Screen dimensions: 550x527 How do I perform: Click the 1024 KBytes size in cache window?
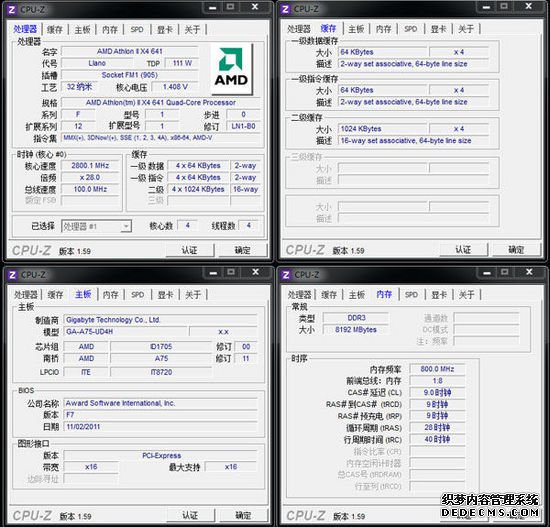pos(382,129)
